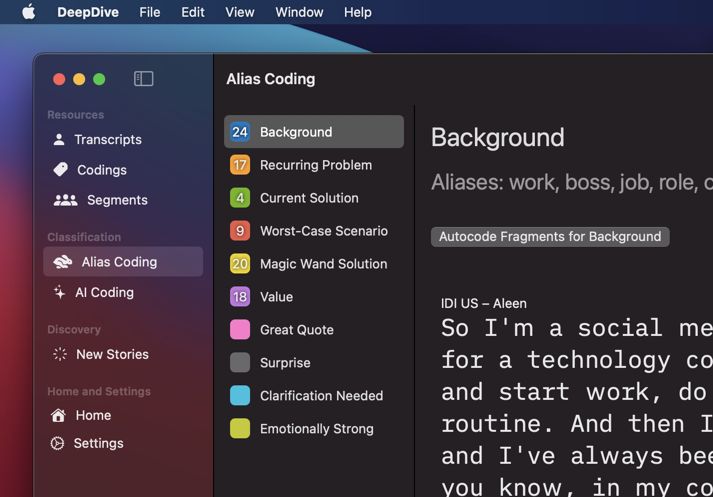Select the Value code
The image size is (713, 497).
point(314,296)
